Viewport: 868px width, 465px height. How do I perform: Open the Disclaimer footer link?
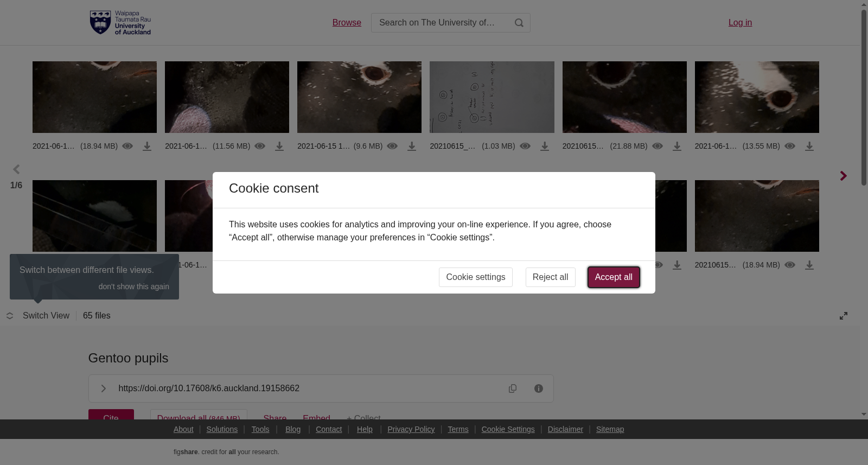(x=565, y=429)
